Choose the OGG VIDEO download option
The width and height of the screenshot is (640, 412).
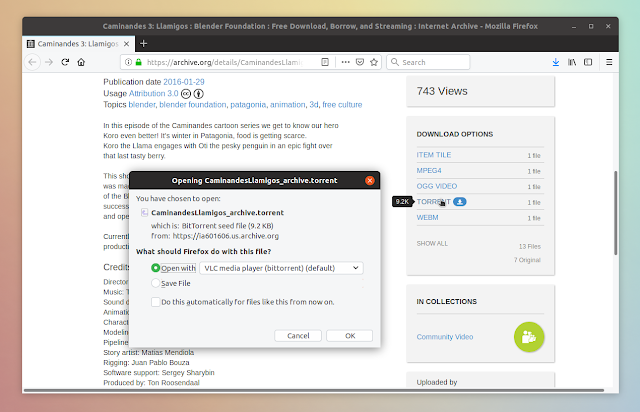click(437, 186)
